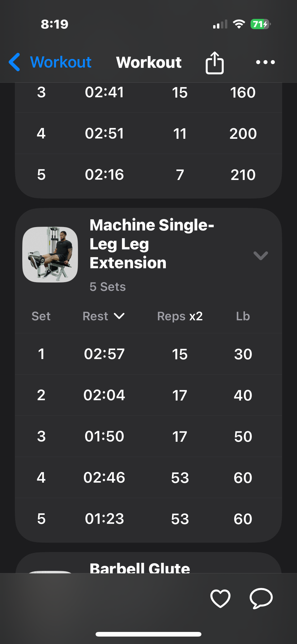Tap the Lb column header
The image size is (297, 644).
(x=243, y=316)
